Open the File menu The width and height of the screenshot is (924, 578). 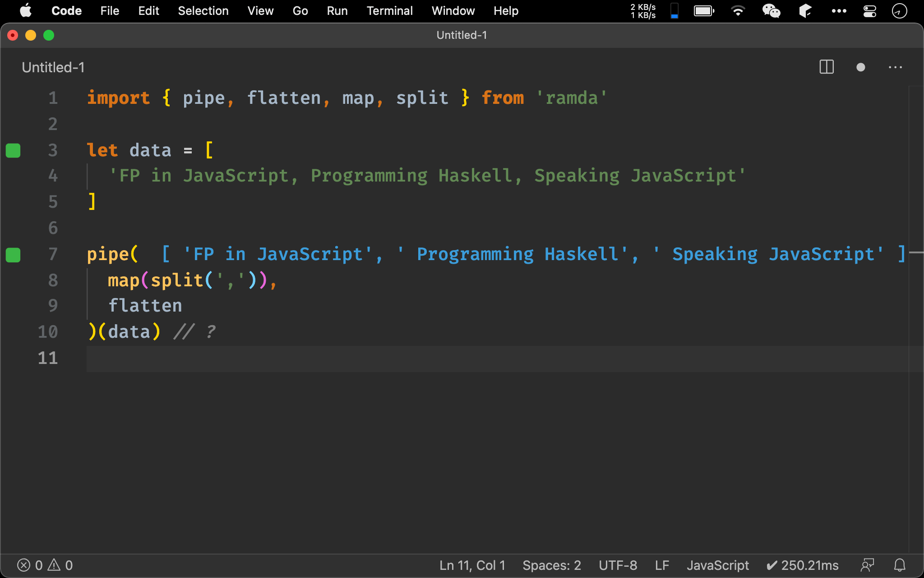110,11
